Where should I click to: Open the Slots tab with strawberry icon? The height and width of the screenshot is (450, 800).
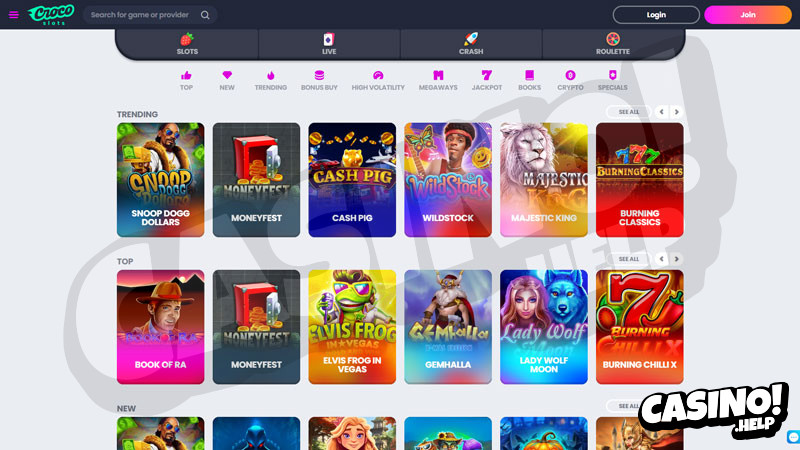click(187, 44)
